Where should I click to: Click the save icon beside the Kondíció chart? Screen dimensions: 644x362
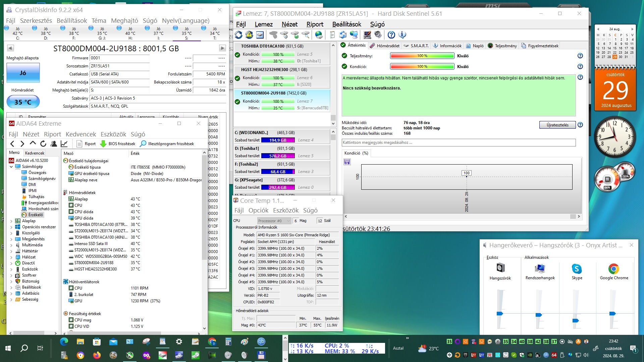point(347,162)
